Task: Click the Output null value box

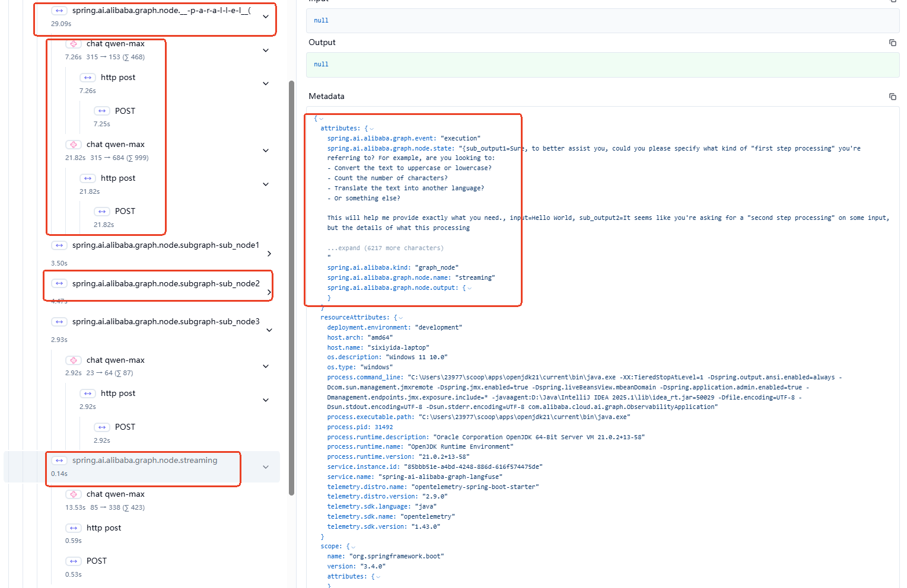Action: point(603,65)
